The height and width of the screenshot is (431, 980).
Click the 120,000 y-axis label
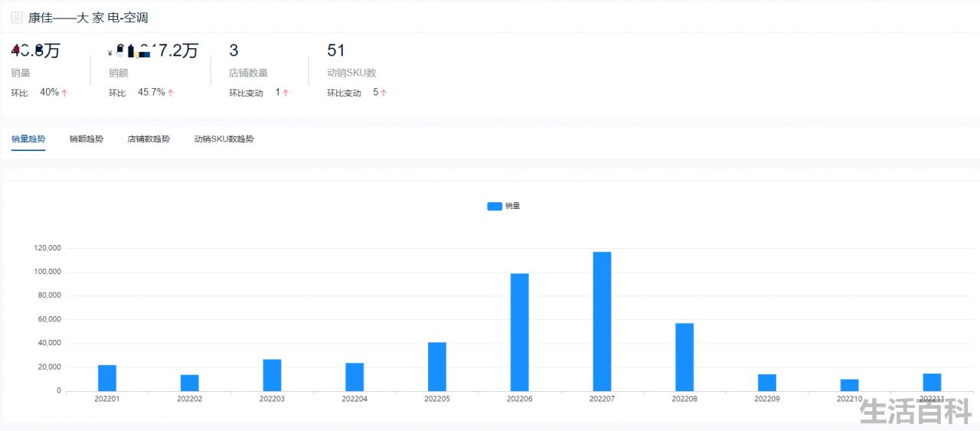coord(47,248)
